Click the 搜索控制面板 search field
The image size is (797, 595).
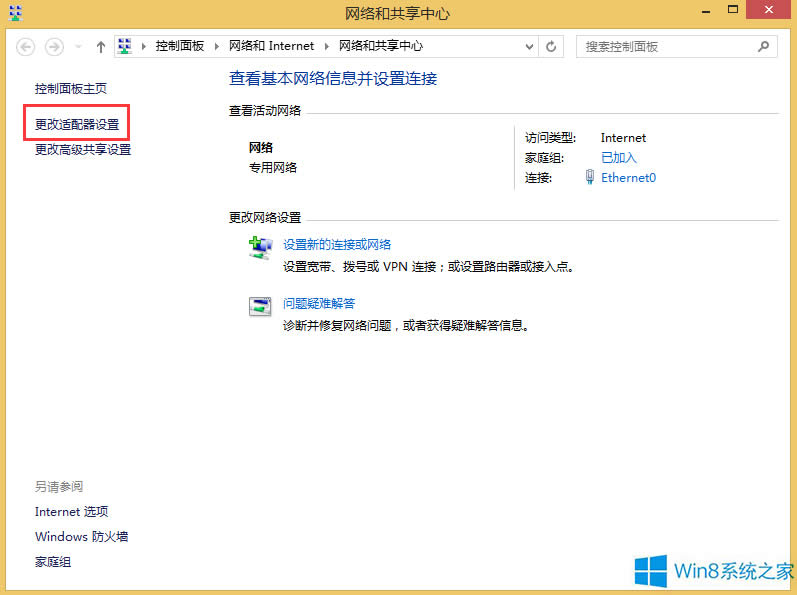pos(665,46)
